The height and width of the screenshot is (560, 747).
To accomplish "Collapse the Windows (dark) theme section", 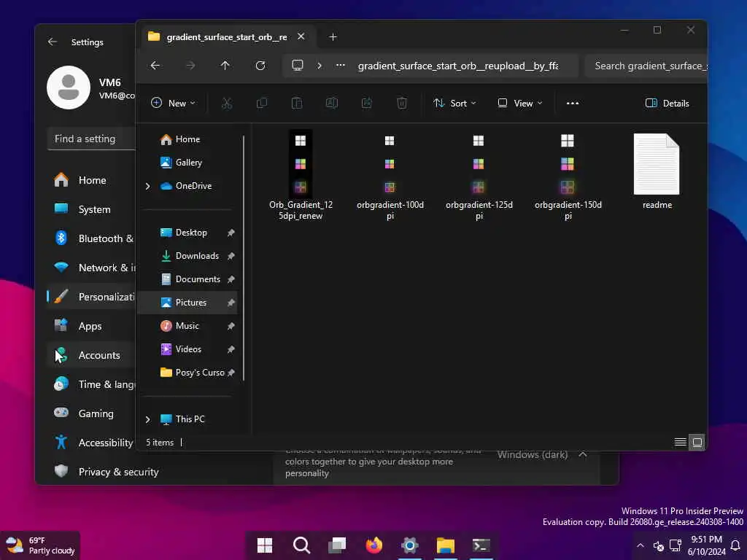I will 583,454.
